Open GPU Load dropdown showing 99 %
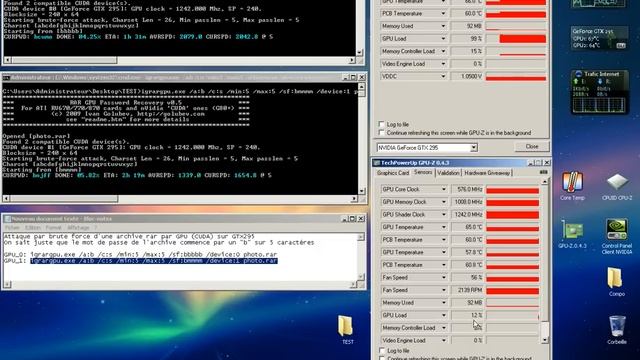 click(443, 39)
